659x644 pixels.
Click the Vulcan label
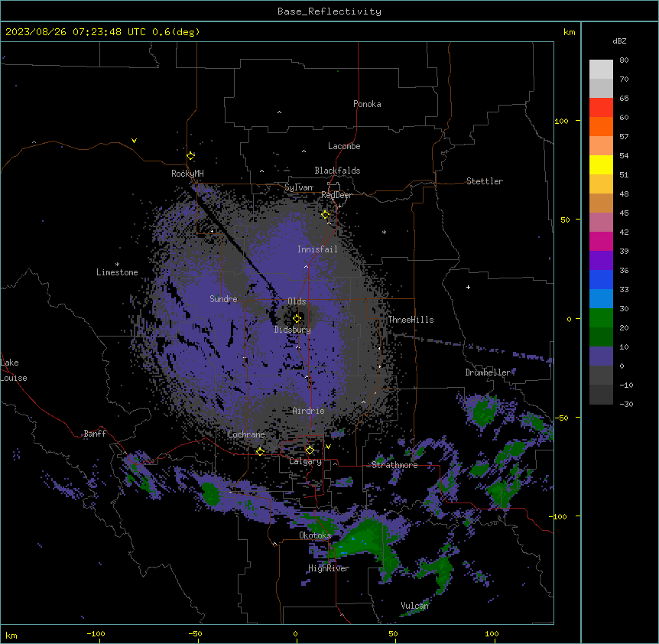pyautogui.click(x=414, y=606)
